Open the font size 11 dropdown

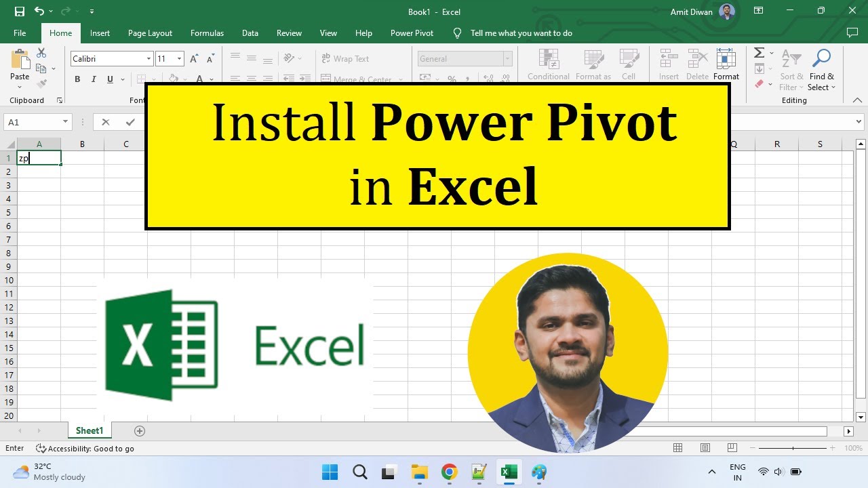tap(179, 59)
